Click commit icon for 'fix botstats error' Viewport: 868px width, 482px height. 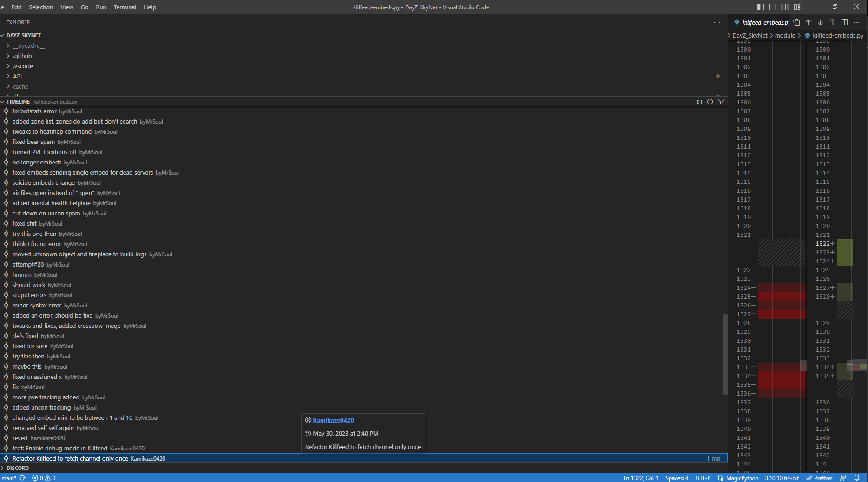pyautogui.click(x=6, y=111)
